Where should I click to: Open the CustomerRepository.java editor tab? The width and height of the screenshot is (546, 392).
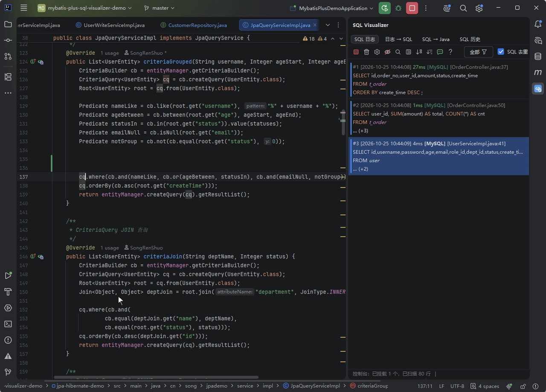[x=193, y=25]
